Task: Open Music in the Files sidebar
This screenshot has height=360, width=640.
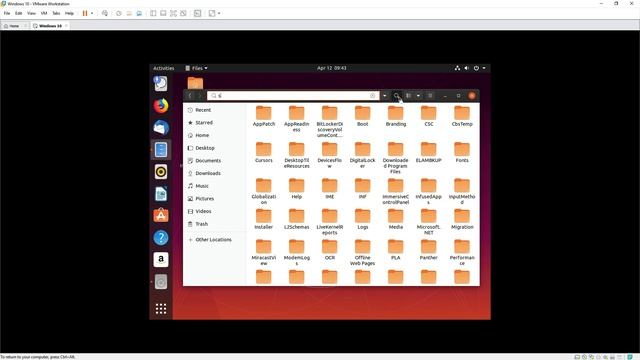Action: [x=214, y=186]
